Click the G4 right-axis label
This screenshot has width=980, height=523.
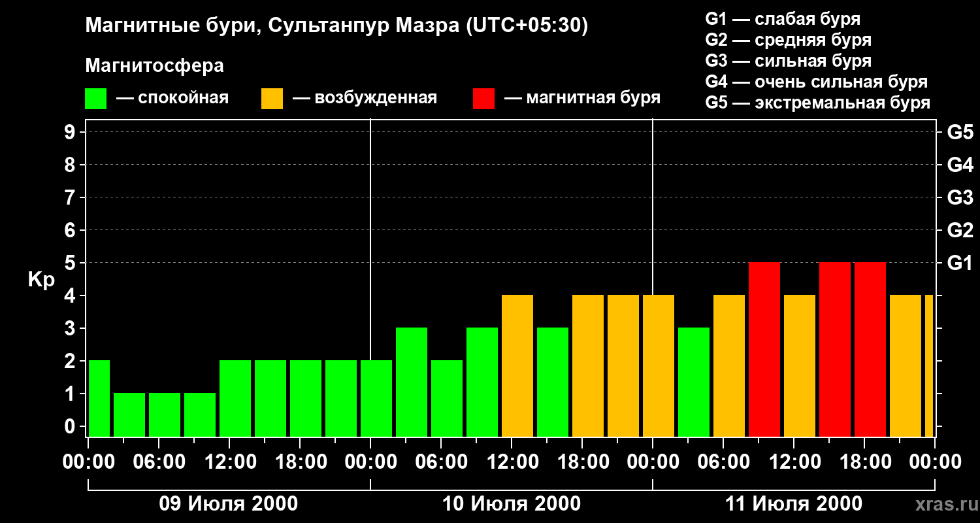click(x=960, y=165)
